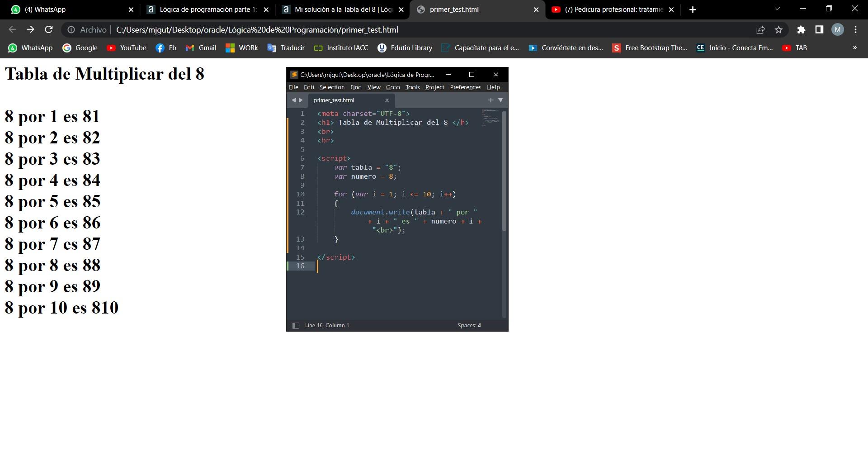The image size is (868, 466).
Task: Open the Capacítate para el e... bookmark
Action: [480, 48]
